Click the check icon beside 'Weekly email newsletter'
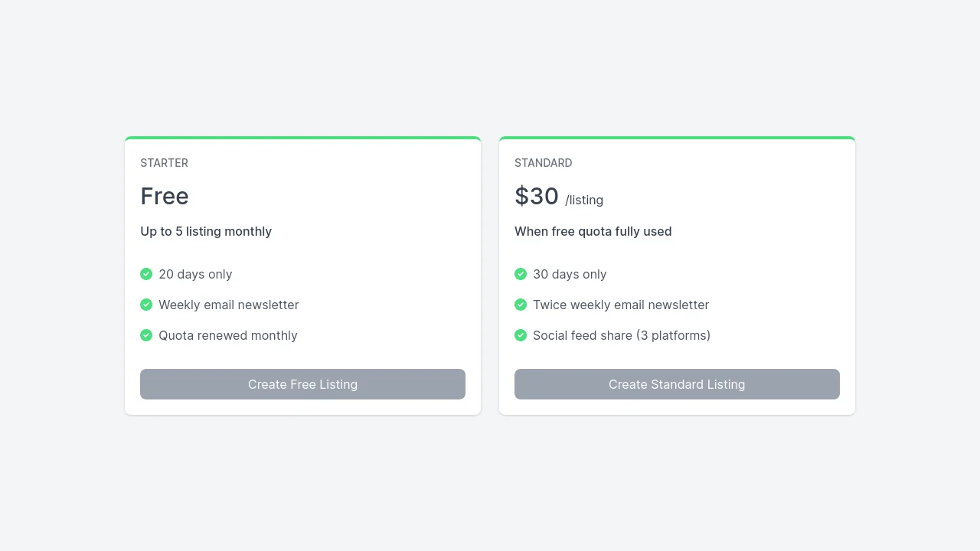980x551 pixels. click(x=146, y=305)
